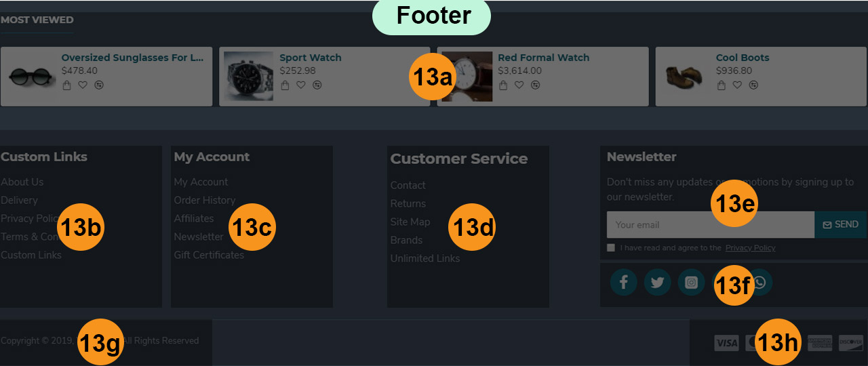Open the Cool Boots product title
The image size is (868, 366).
click(743, 58)
